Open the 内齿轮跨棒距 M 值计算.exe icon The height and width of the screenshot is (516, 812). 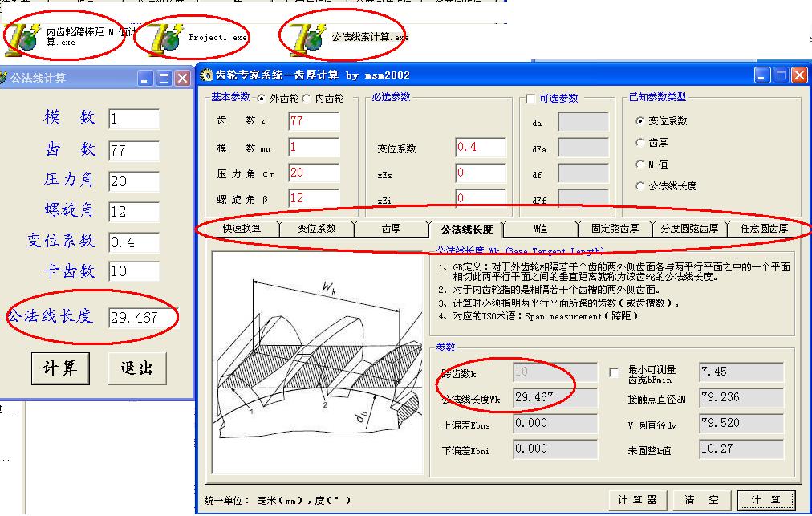(x=22, y=39)
